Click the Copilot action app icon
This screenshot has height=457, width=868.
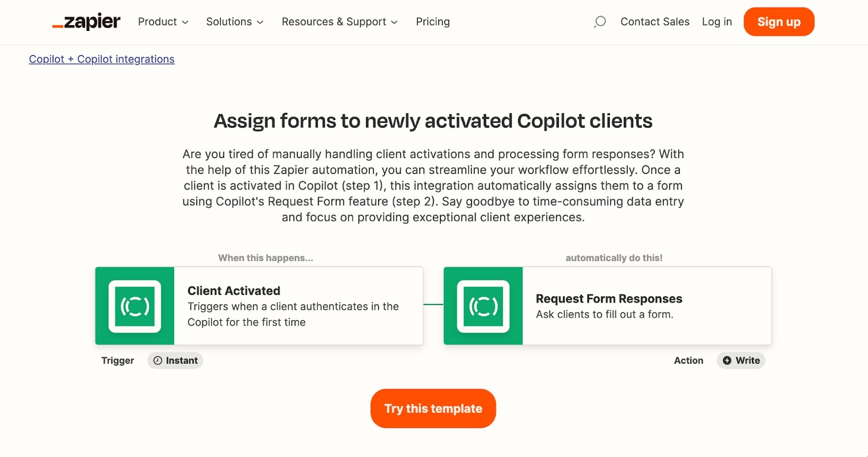coord(483,306)
